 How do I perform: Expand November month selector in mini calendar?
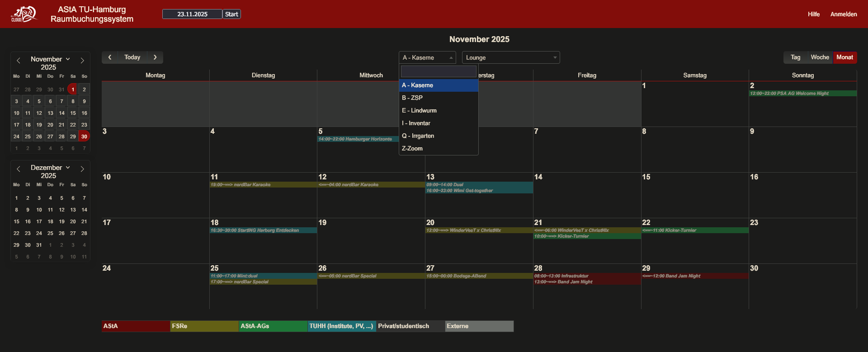(x=50, y=59)
